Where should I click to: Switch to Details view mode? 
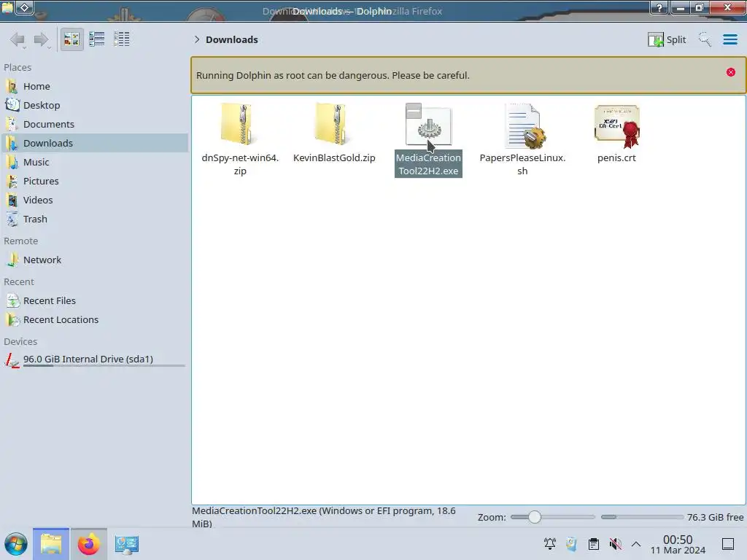tap(122, 39)
